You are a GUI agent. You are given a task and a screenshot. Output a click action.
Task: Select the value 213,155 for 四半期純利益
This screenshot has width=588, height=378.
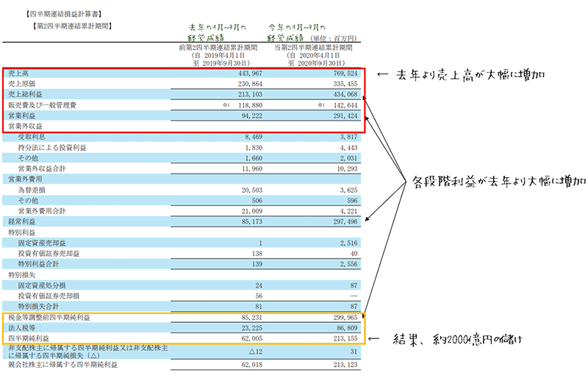coord(345,338)
